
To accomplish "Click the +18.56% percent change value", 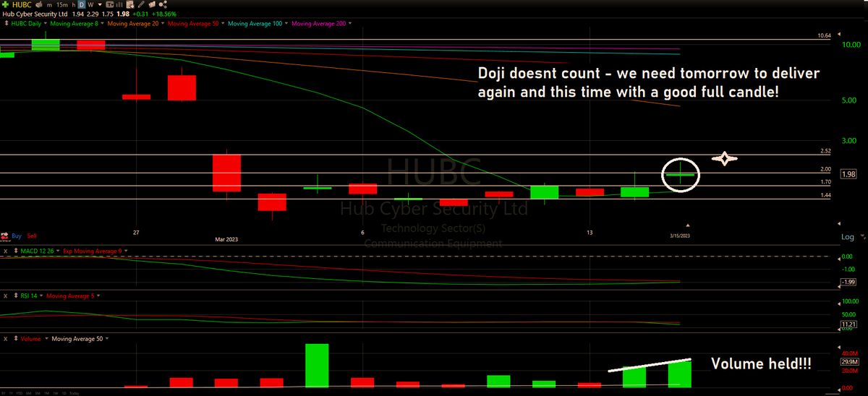I will pyautogui.click(x=163, y=14).
